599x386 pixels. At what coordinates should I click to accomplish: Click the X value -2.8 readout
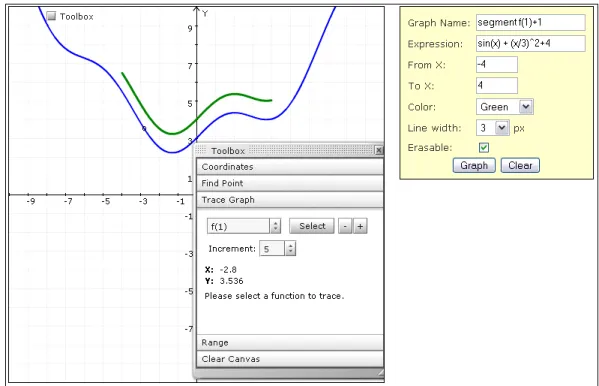pyautogui.click(x=228, y=269)
